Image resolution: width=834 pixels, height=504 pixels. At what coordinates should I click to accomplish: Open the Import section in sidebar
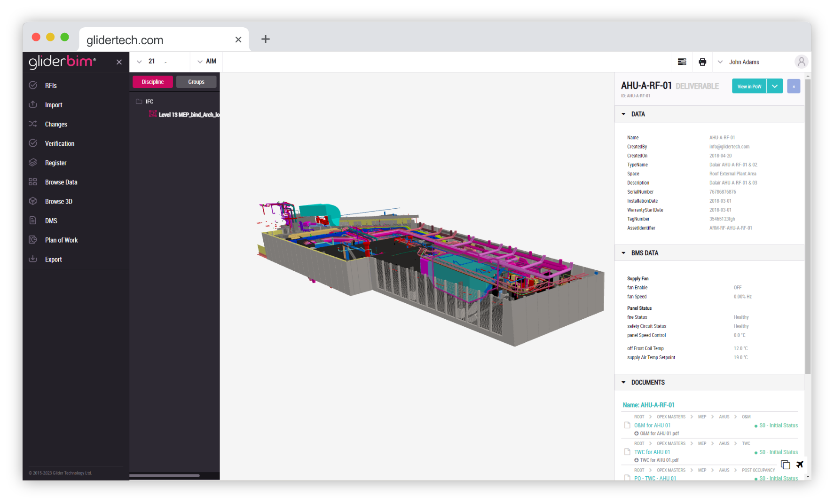[53, 105]
